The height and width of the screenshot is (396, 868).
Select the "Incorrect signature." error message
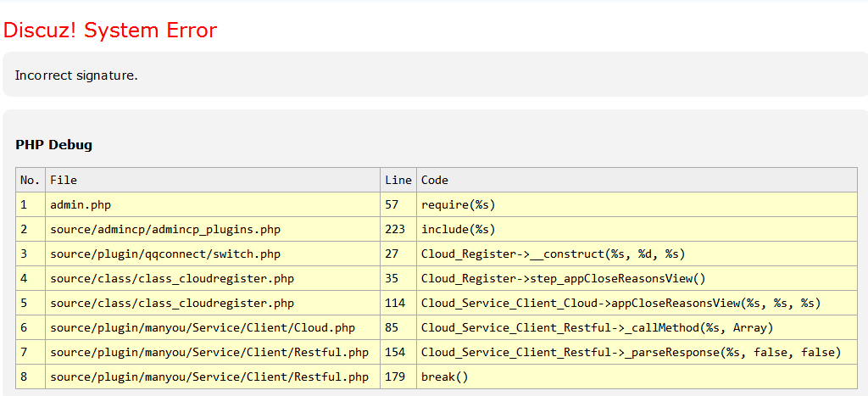point(76,75)
